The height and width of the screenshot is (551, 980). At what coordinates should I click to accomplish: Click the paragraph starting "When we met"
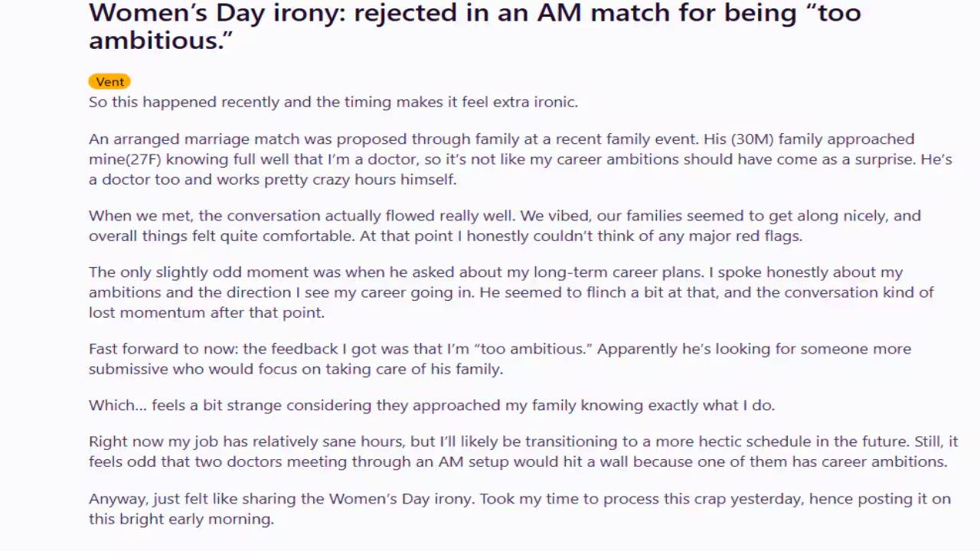tap(505, 226)
